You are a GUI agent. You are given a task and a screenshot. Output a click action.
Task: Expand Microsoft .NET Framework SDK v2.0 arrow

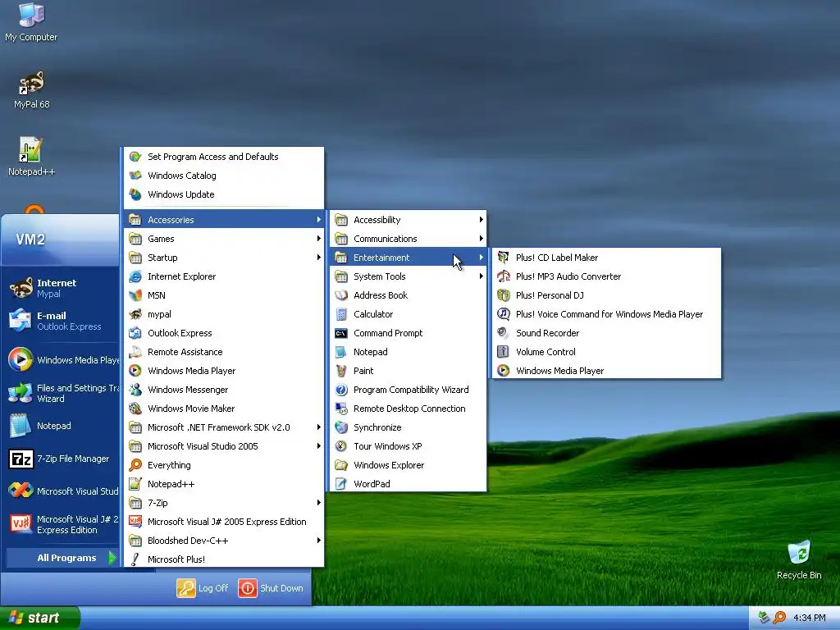click(x=319, y=427)
